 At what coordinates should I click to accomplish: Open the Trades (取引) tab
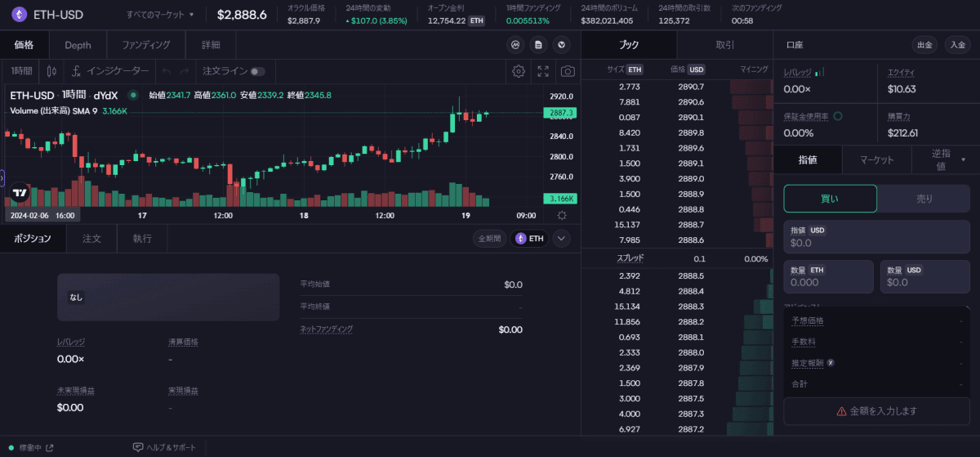[724, 45]
